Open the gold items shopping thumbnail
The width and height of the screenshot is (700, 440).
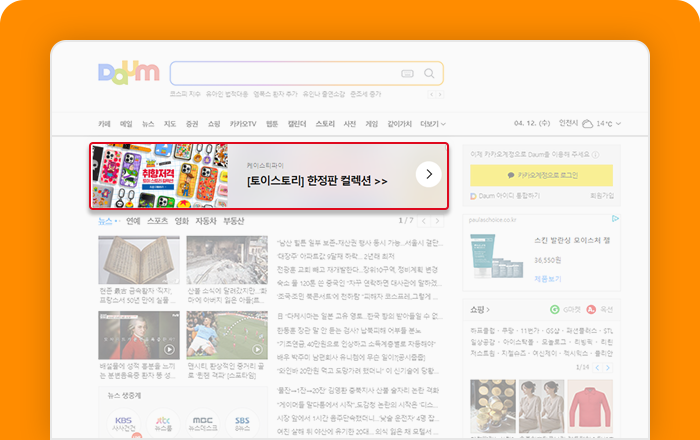[x=493, y=406]
